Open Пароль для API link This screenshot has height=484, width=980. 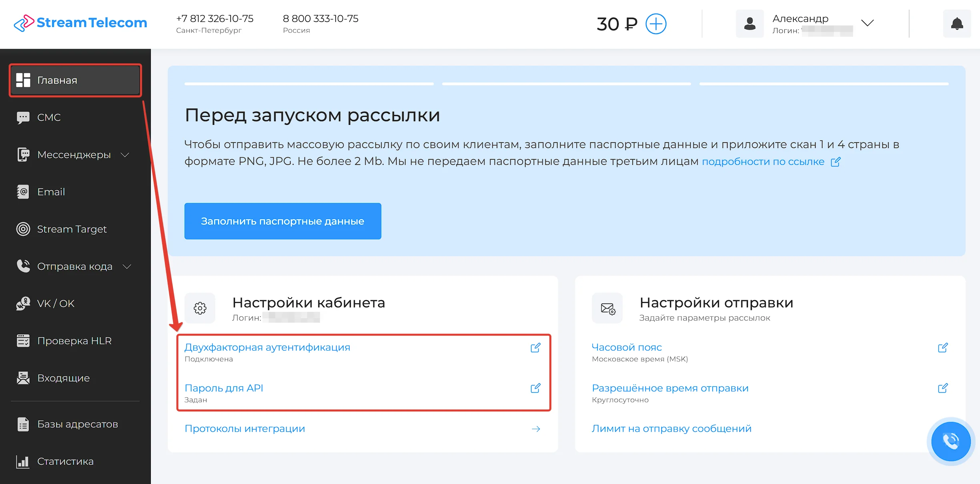[x=224, y=388]
